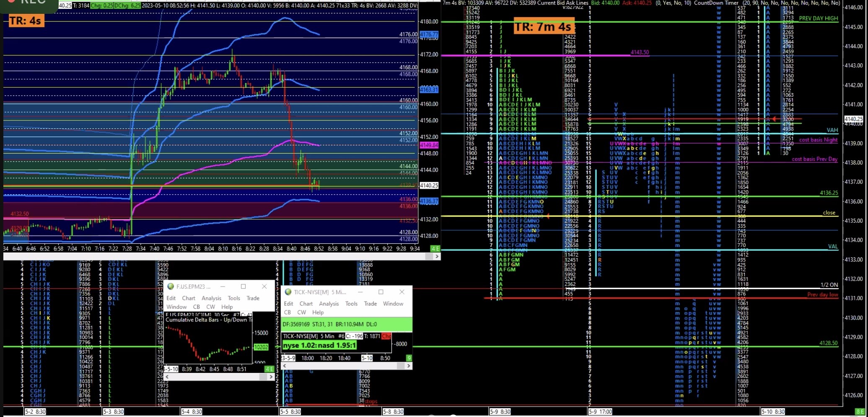Click scrollbar thumb in TICK-NYSE window
This screenshot has width=868, height=417.
tap(401, 366)
